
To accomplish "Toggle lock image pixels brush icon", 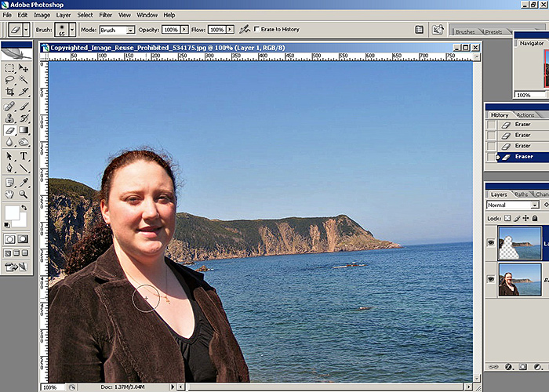I will [x=517, y=219].
